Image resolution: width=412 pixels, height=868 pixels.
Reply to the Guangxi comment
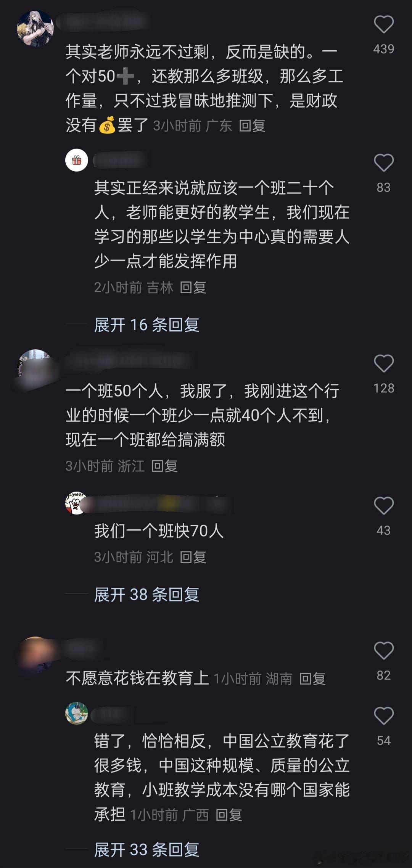pyautogui.click(x=229, y=815)
